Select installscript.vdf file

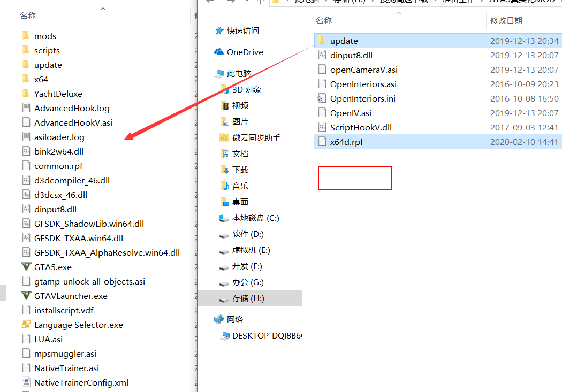pyautogui.click(x=64, y=310)
